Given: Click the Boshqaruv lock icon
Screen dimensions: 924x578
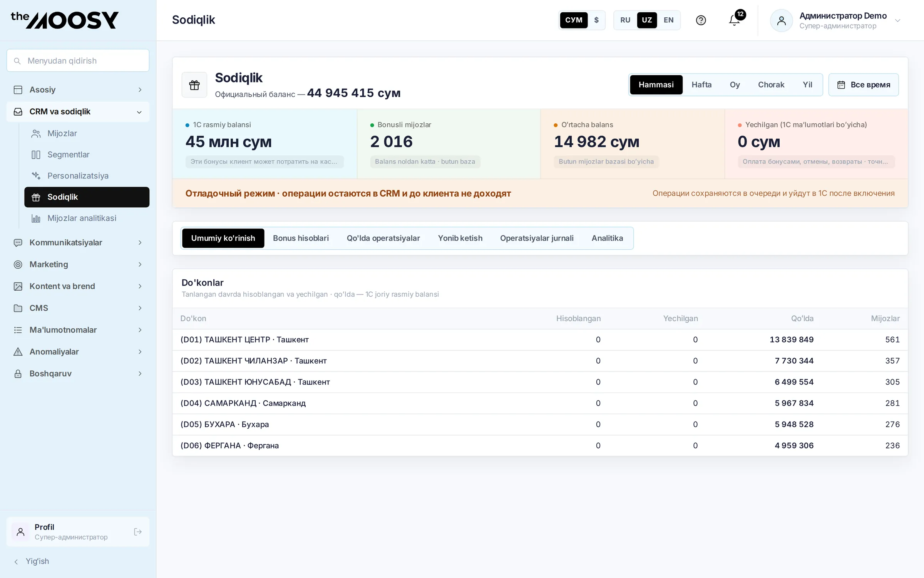Looking at the screenshot, I should point(18,373).
